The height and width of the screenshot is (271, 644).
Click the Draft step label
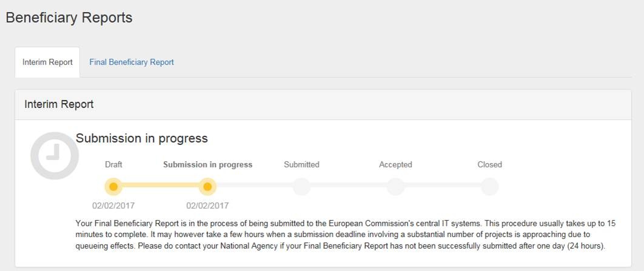point(113,165)
